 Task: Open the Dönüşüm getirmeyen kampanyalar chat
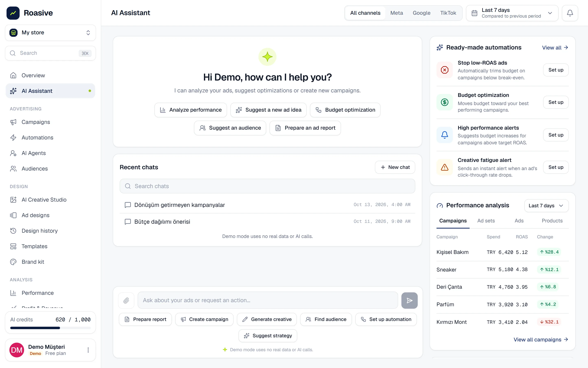267,205
